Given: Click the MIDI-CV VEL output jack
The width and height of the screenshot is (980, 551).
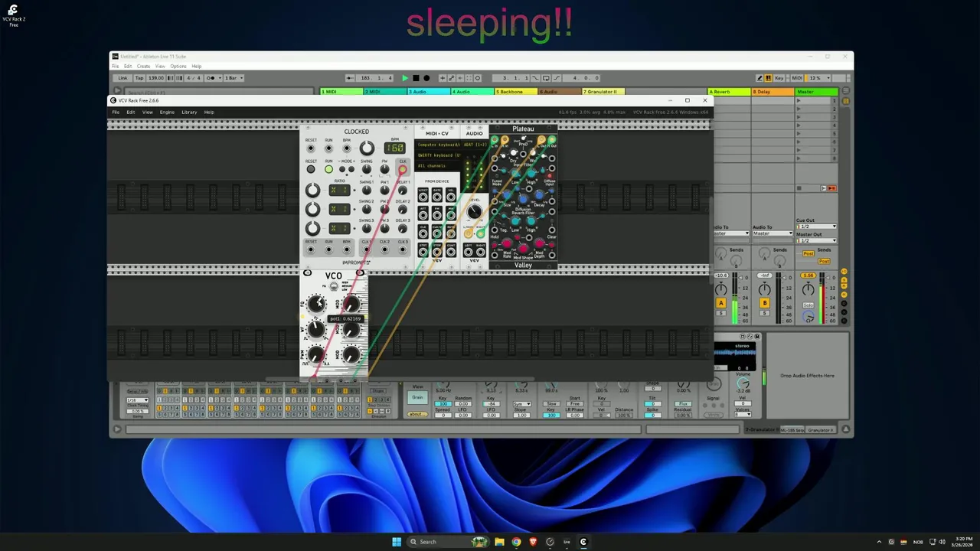Looking at the screenshot, I should pyautogui.click(x=451, y=197).
